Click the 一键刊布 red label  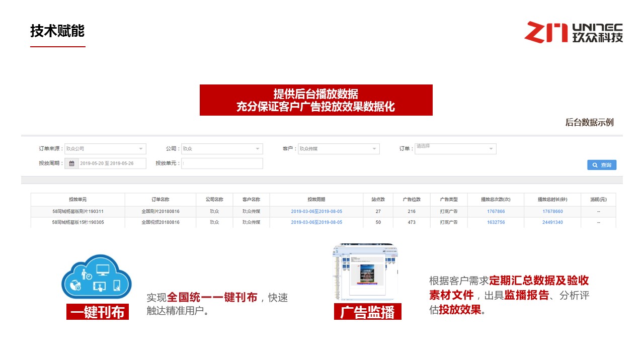click(98, 312)
